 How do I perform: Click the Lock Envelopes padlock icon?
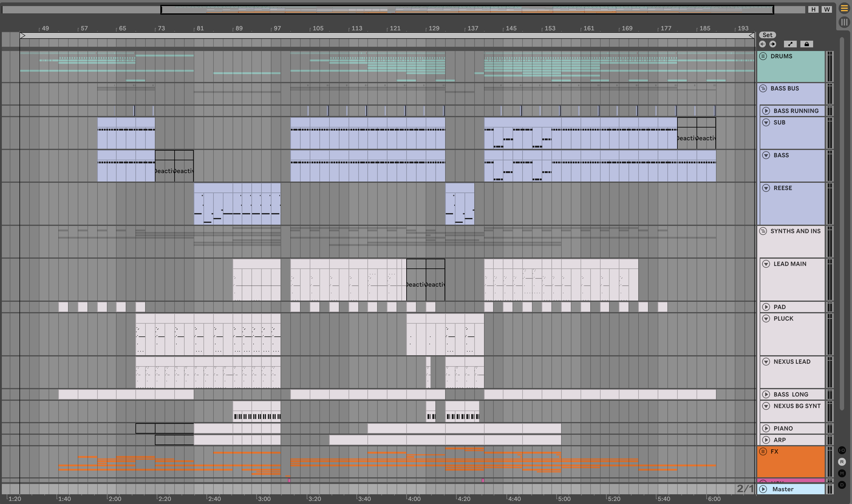point(807,44)
